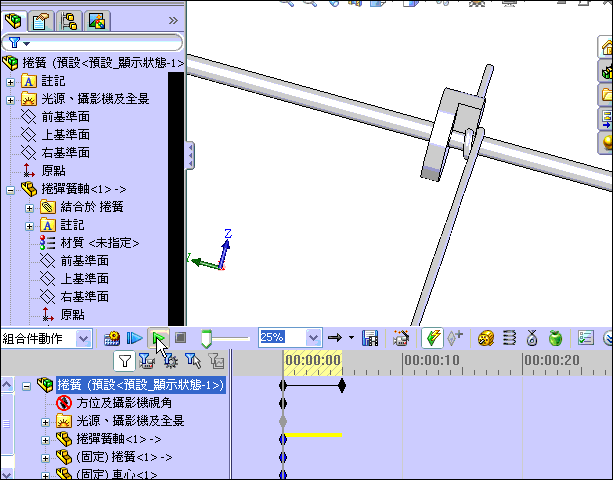Select the top-level 原點 origin
Image resolution: width=613 pixels, height=480 pixels.
tap(54, 171)
